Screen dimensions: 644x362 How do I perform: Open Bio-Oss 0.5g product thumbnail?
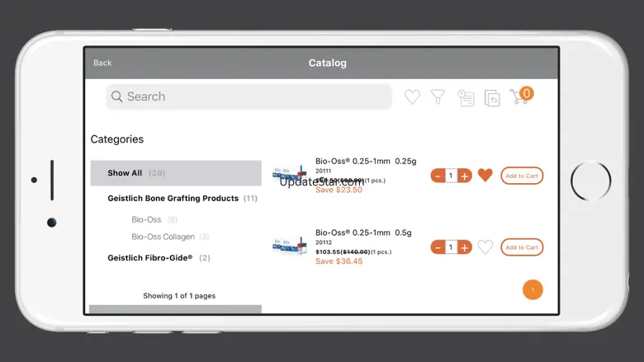click(x=290, y=247)
